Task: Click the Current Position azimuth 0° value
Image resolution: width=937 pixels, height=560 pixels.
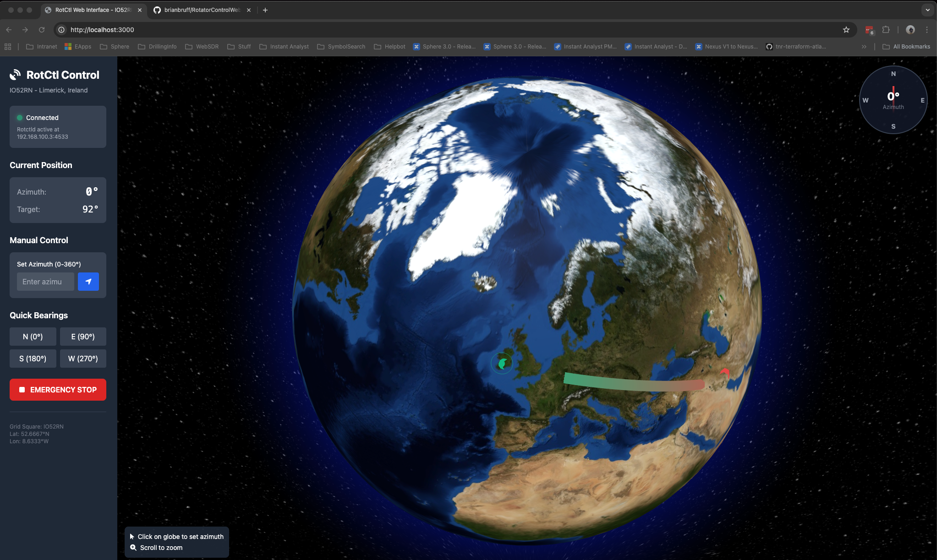Action: pos(92,191)
